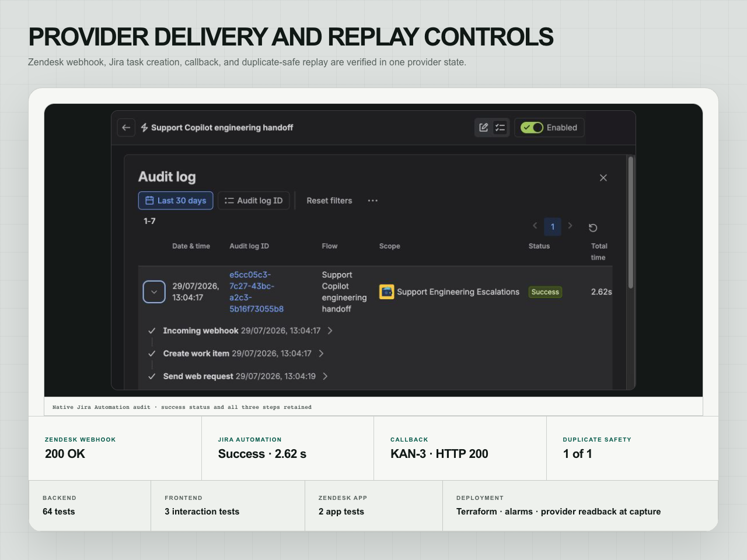Click the lightning bolt flow icon
This screenshot has width=747, height=560.
[144, 127]
